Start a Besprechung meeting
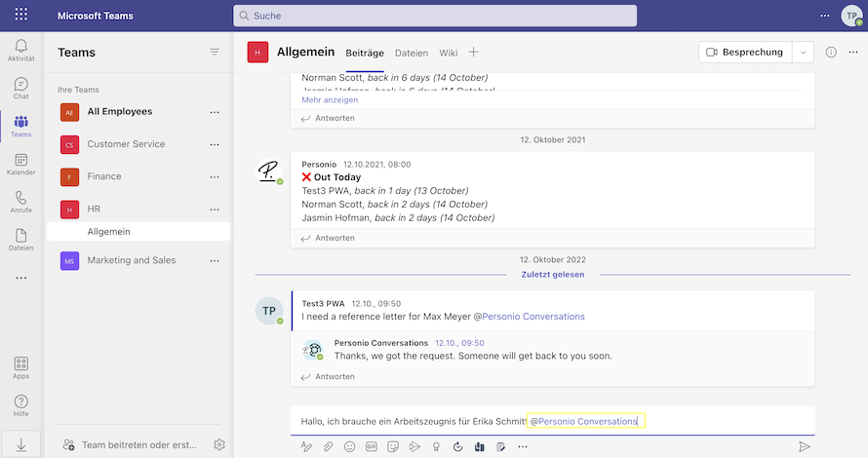The image size is (868, 458). [x=745, y=53]
